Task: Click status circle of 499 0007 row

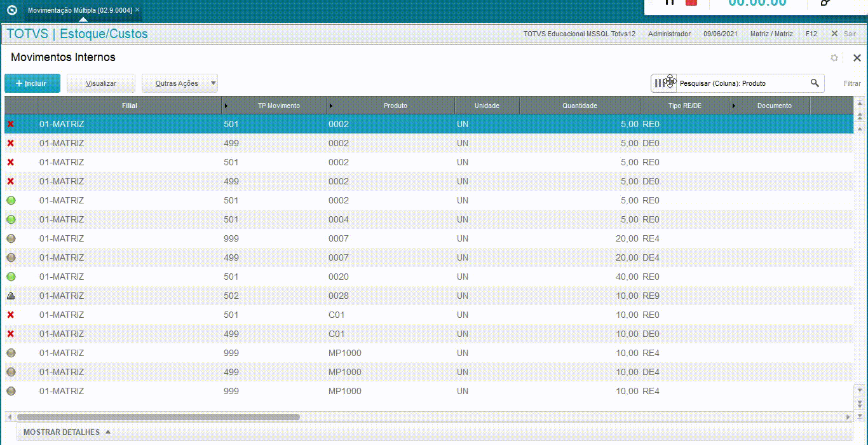Action: click(11, 257)
